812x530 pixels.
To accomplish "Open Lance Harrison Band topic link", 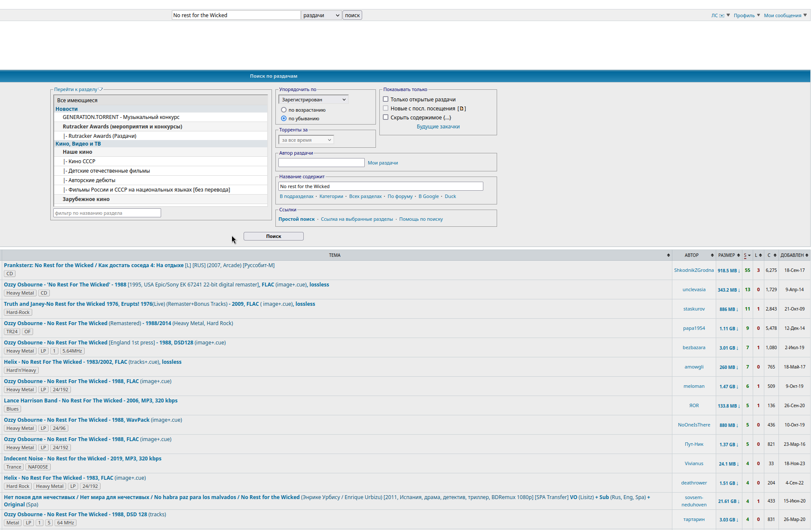I will tap(91, 401).
